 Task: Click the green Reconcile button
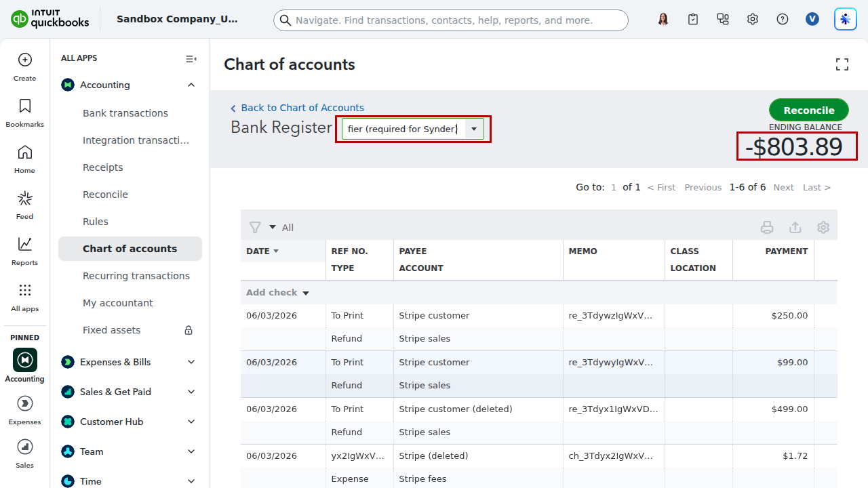(x=809, y=110)
